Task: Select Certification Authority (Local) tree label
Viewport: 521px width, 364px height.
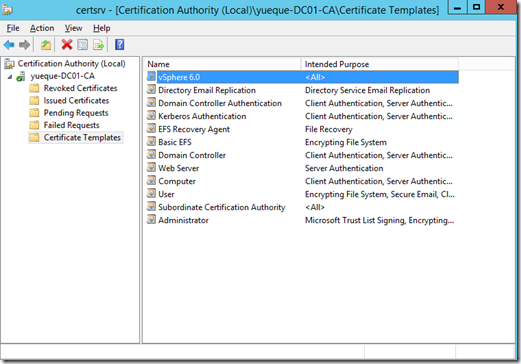Action: point(72,64)
